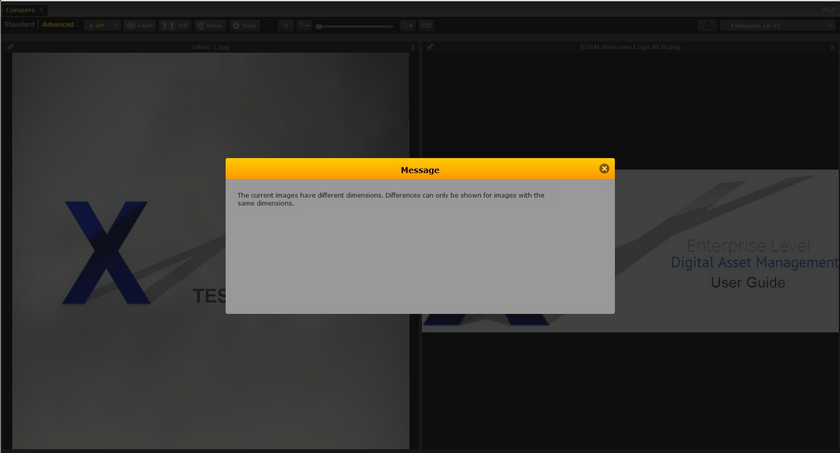Open Notes from the toolbar

[210, 25]
